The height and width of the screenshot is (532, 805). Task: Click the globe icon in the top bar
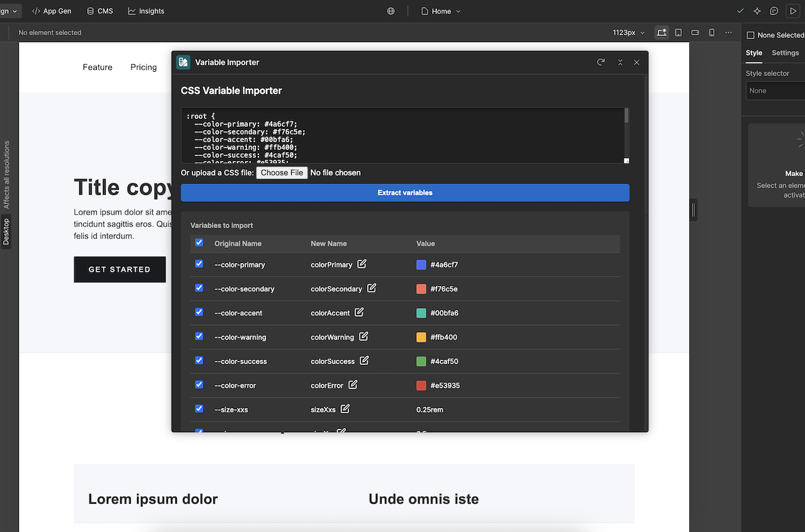pos(391,11)
